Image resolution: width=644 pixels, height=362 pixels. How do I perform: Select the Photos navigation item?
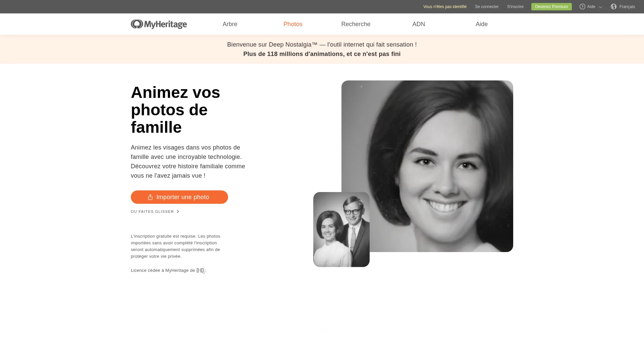(293, 24)
